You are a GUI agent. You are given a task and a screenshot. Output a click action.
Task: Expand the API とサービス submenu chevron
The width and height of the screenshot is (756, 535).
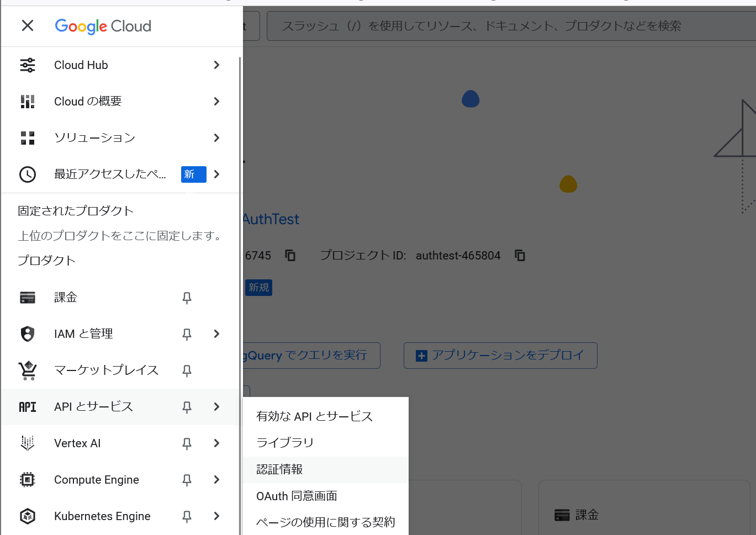216,407
